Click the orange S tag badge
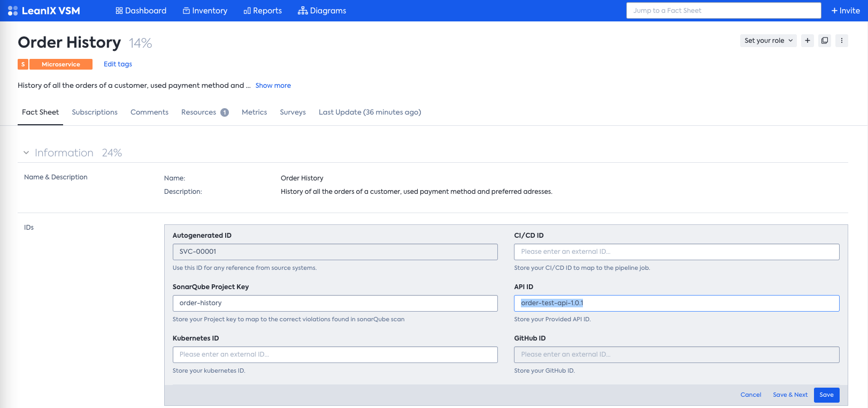Screen dimensions: 868x408 click(23, 64)
